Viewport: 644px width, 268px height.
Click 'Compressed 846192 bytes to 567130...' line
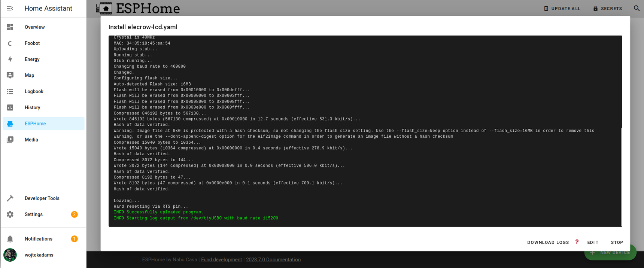[160, 113]
